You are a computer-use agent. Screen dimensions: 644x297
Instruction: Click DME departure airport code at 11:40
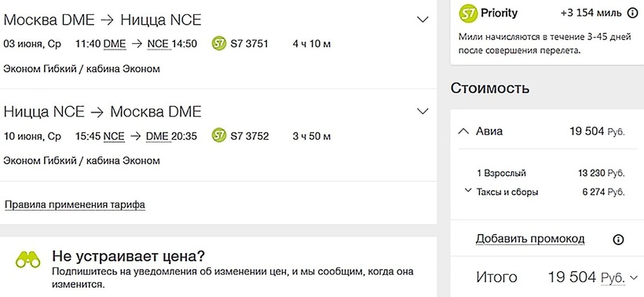pyautogui.click(x=115, y=44)
